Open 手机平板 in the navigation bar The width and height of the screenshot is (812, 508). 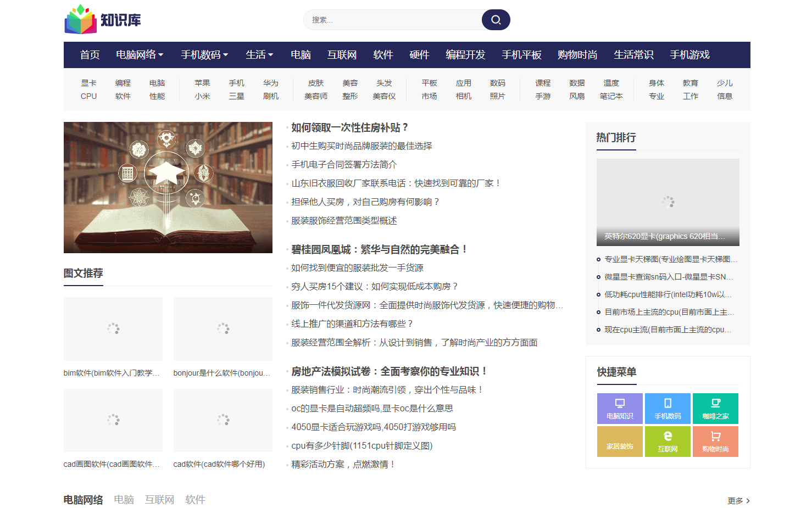pyautogui.click(x=521, y=55)
